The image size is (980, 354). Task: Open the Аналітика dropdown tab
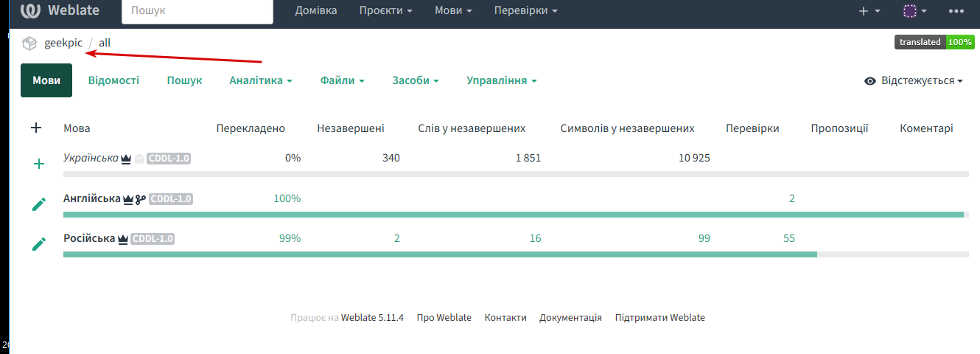point(261,80)
